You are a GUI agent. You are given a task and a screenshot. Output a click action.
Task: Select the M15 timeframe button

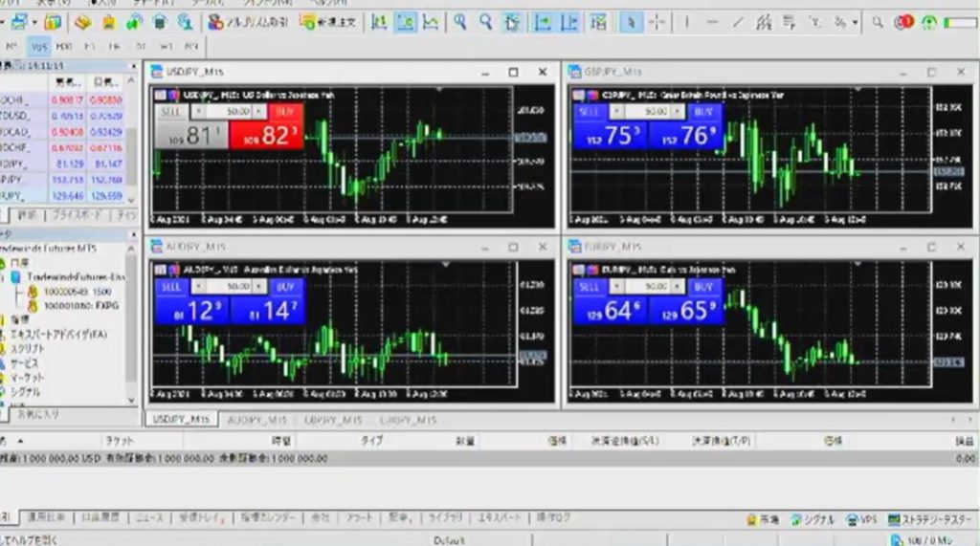(39, 46)
